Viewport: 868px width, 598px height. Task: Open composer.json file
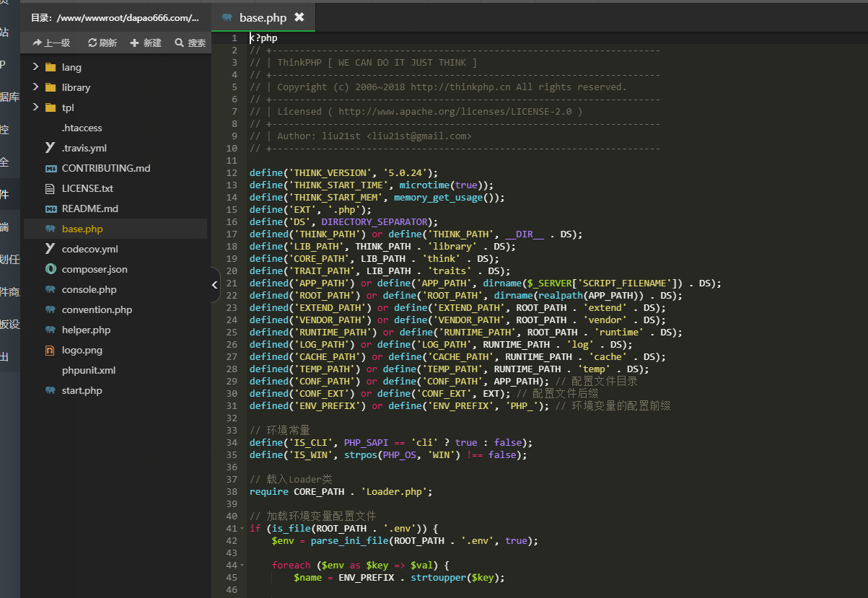click(x=95, y=269)
